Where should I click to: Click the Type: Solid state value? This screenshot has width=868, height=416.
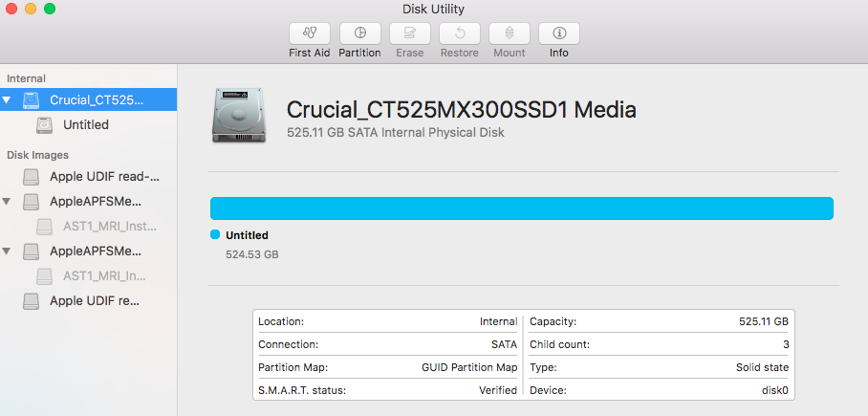point(762,367)
